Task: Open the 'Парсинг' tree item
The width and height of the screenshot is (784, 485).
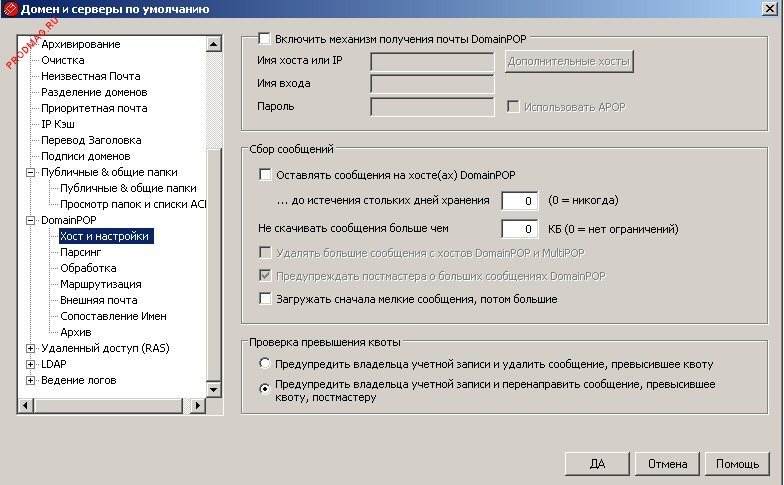Action: click(x=80, y=252)
